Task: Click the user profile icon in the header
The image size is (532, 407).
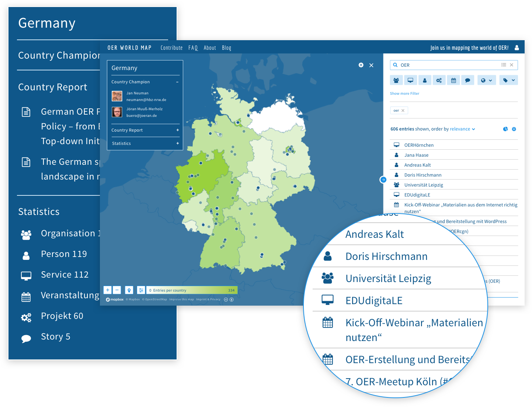Action: click(x=517, y=48)
